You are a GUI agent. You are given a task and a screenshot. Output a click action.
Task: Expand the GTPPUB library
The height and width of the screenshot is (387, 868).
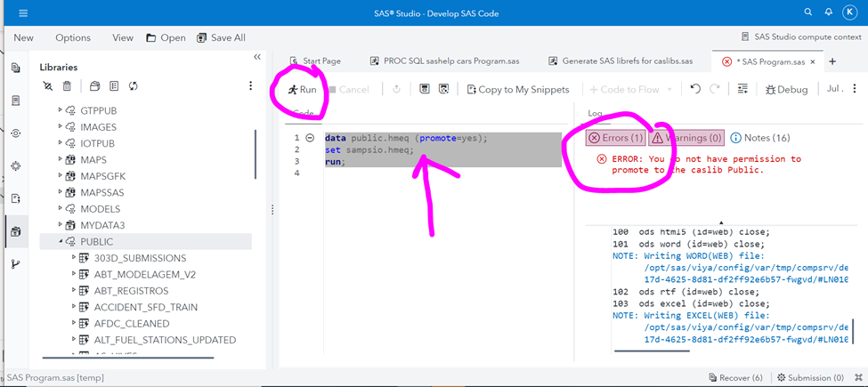(60, 110)
